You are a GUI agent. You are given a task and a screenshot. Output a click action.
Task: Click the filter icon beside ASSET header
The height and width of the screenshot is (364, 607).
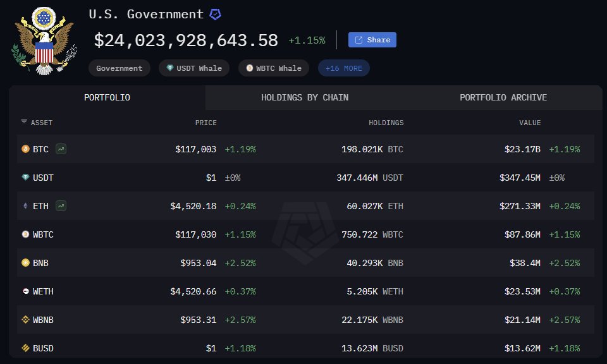(24, 122)
